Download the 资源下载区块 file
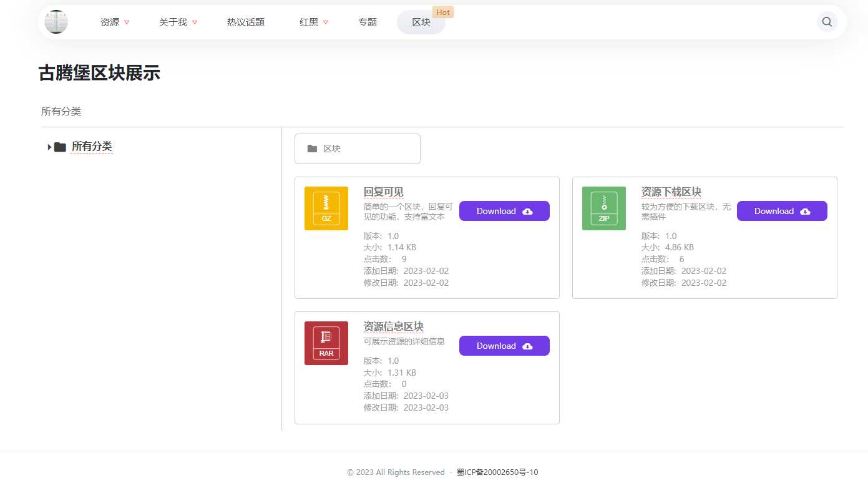 782,211
